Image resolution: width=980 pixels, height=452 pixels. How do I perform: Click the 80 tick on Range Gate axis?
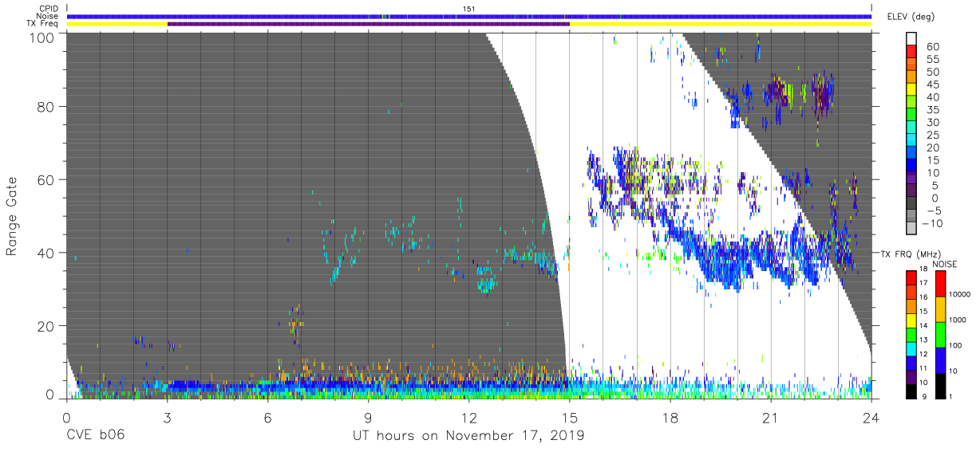coord(46,107)
